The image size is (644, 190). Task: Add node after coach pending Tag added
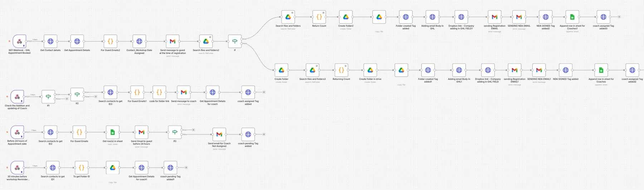264,134
